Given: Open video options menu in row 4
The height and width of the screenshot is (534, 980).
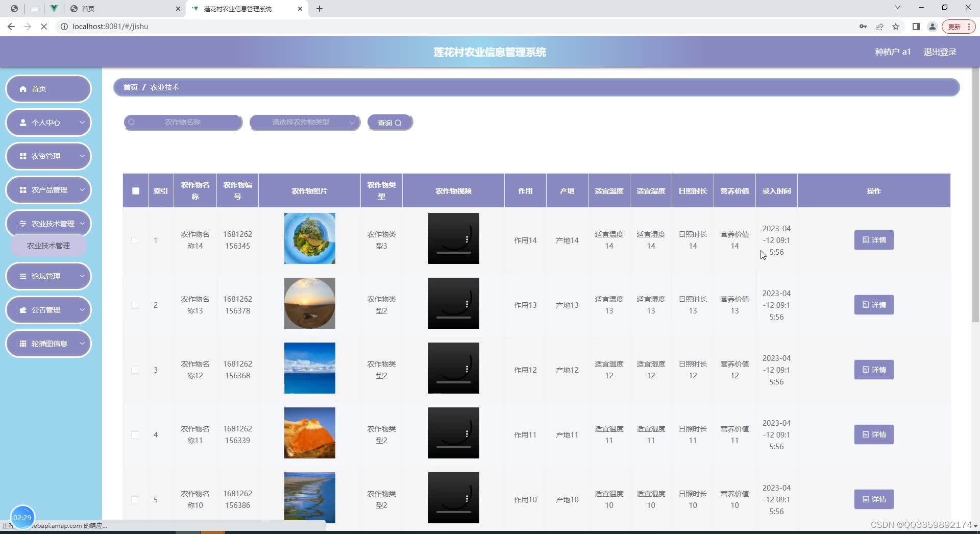Looking at the screenshot, I should point(467,434).
